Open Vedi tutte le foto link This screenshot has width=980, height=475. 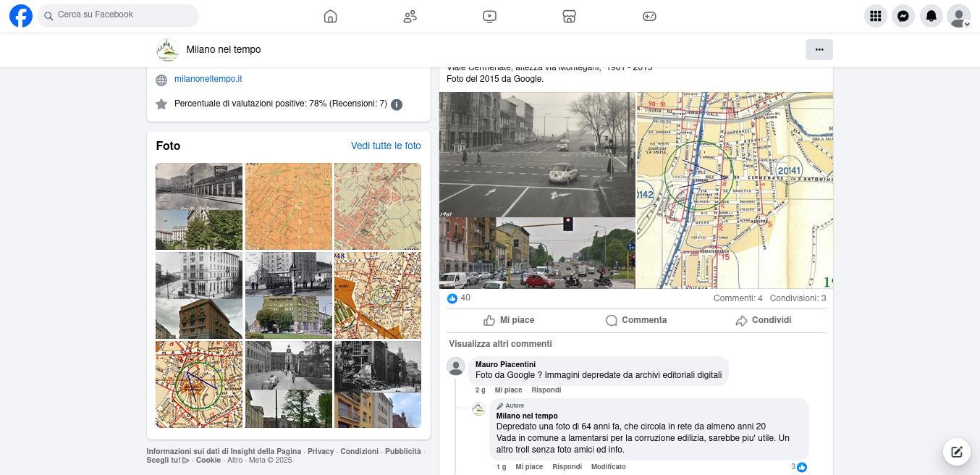386,146
